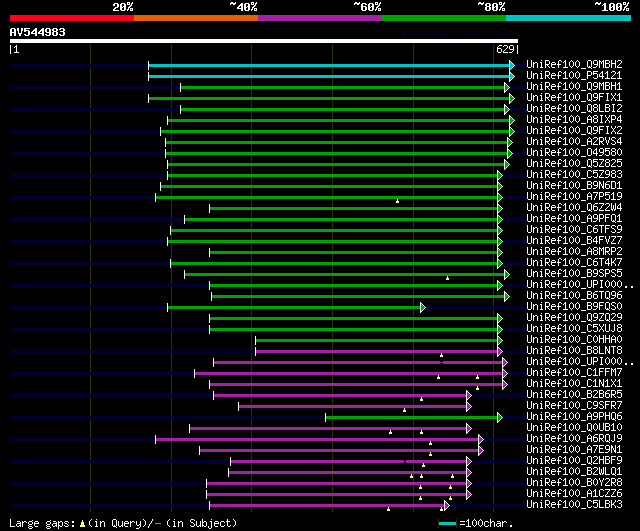Select the UniRef100_B9SPS5 label
The width and height of the screenshot is (640, 531).
pyautogui.click(x=574, y=273)
